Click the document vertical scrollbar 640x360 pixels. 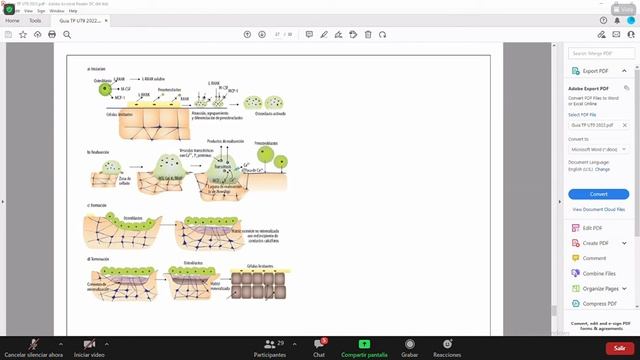point(554,311)
